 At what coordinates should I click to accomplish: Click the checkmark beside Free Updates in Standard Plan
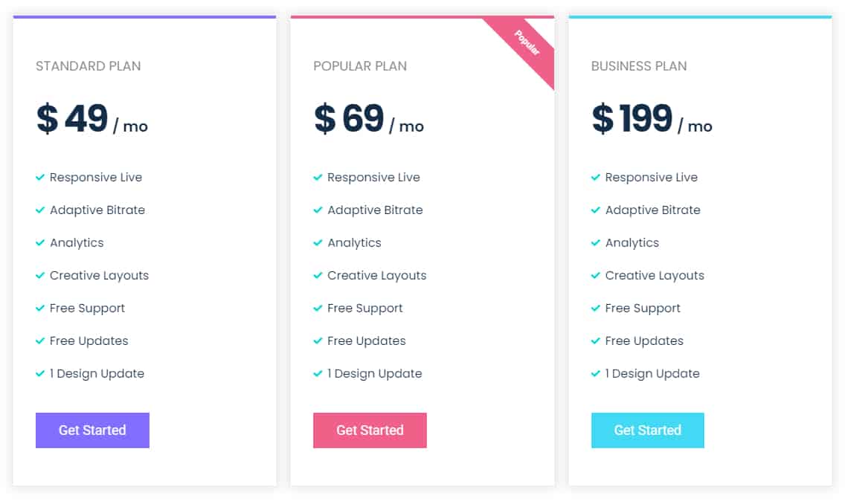(39, 340)
